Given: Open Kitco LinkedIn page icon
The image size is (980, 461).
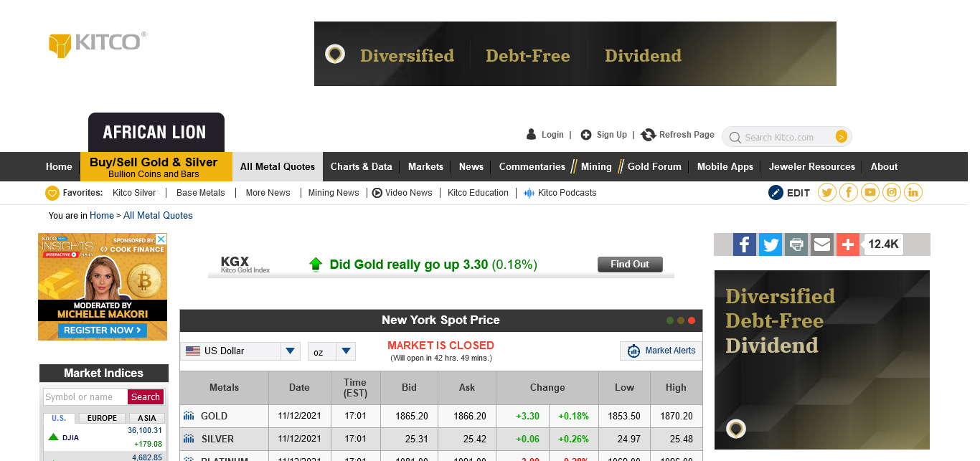Looking at the screenshot, I should 913,192.
